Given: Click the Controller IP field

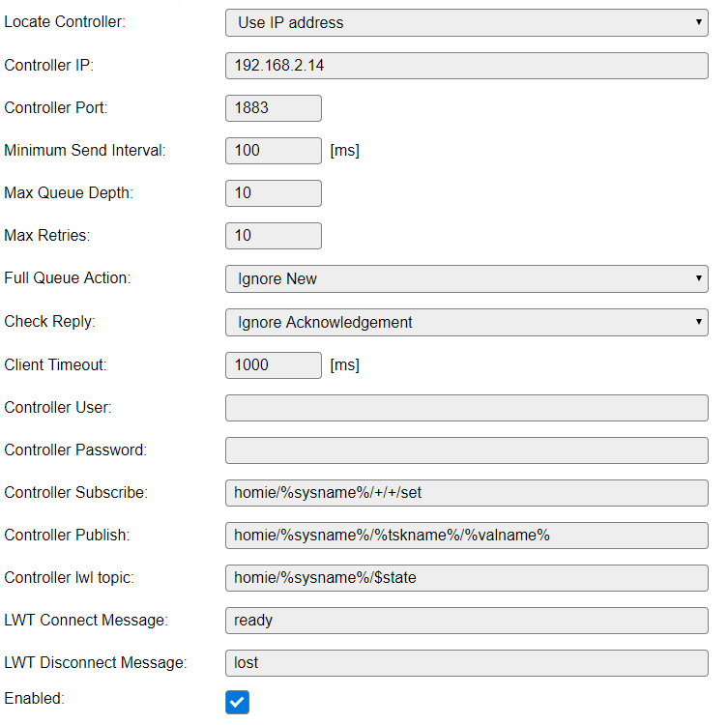Looking at the screenshot, I should 467,66.
